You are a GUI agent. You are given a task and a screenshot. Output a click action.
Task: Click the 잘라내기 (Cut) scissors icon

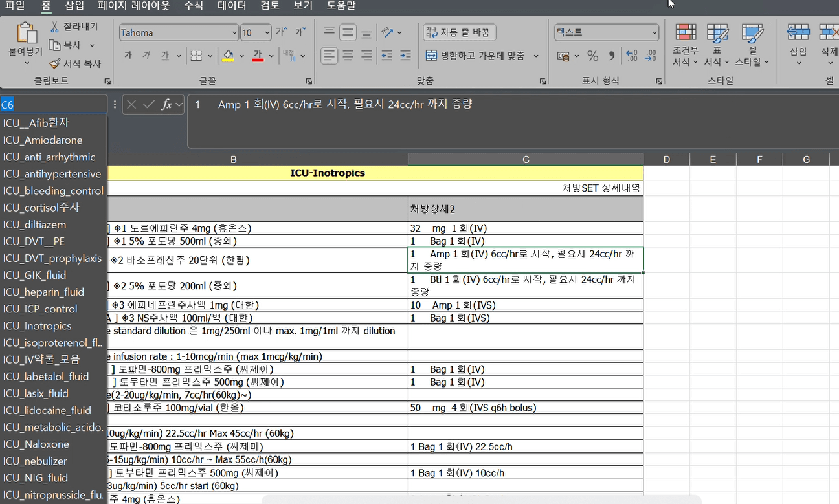(x=55, y=27)
